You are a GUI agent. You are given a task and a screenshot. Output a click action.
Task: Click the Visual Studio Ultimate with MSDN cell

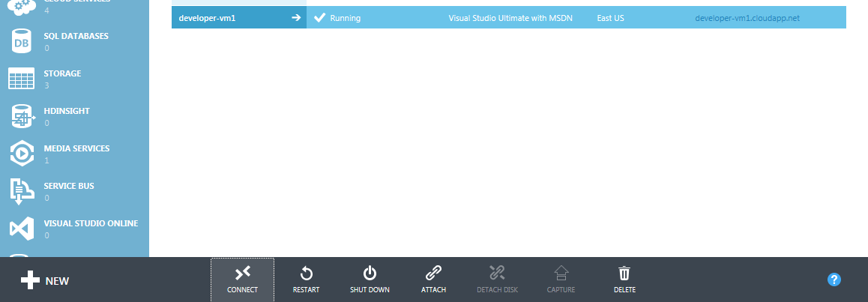click(x=510, y=18)
